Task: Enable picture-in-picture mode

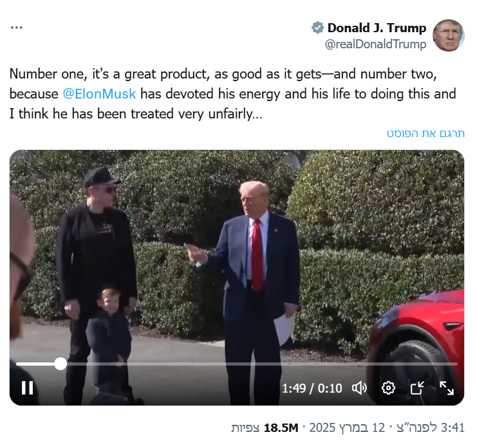Action: (x=417, y=387)
